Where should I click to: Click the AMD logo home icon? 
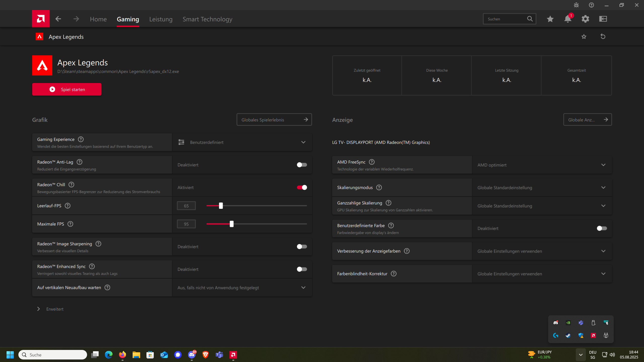41,19
